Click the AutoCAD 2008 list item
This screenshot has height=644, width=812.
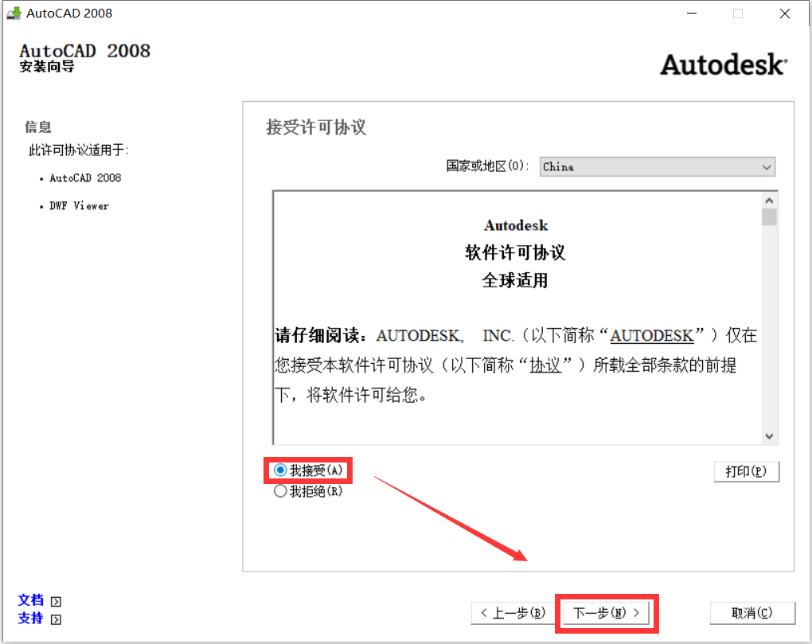[85, 178]
